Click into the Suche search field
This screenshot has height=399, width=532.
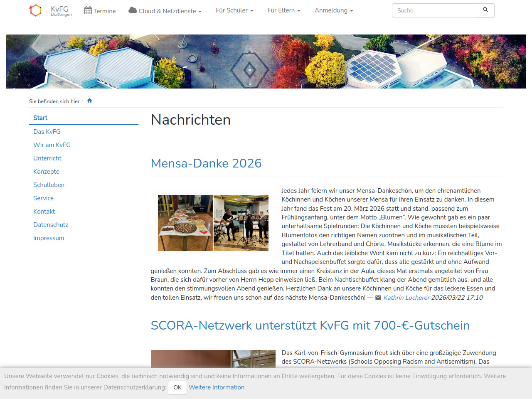point(434,10)
